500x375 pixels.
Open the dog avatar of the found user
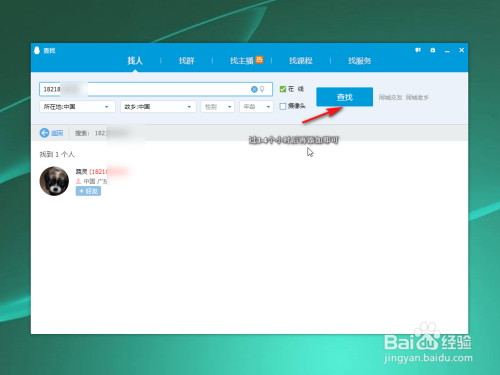click(x=54, y=181)
